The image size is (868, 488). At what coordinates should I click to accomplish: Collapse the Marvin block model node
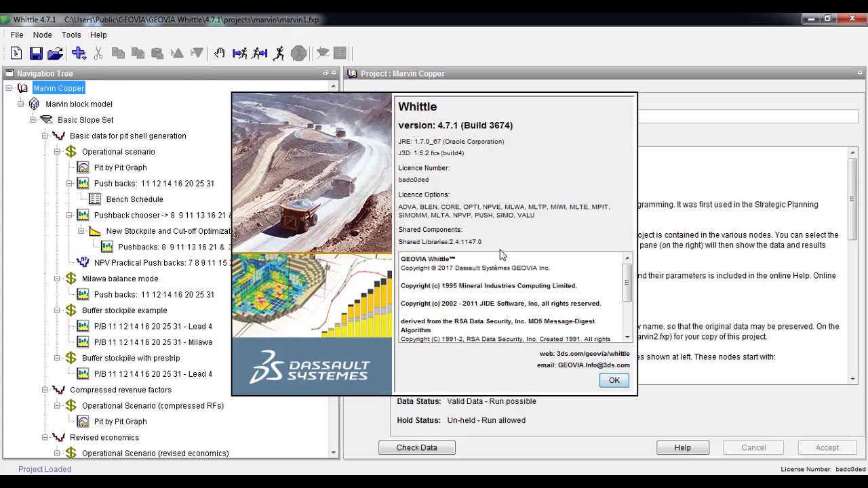click(20, 104)
